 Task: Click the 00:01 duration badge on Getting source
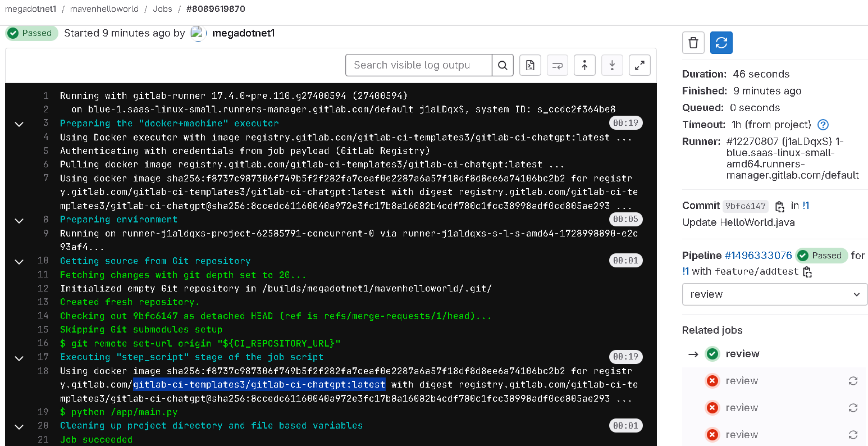[626, 261]
